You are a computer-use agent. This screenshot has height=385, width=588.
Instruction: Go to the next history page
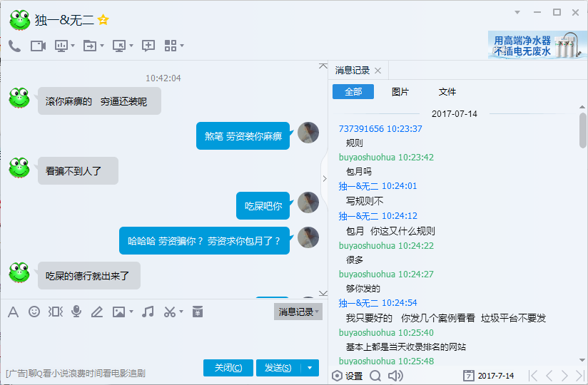tap(564, 375)
